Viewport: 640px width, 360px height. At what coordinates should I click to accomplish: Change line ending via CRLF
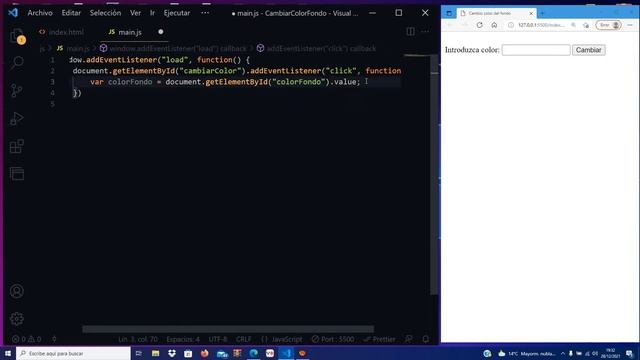pyautogui.click(x=244, y=339)
